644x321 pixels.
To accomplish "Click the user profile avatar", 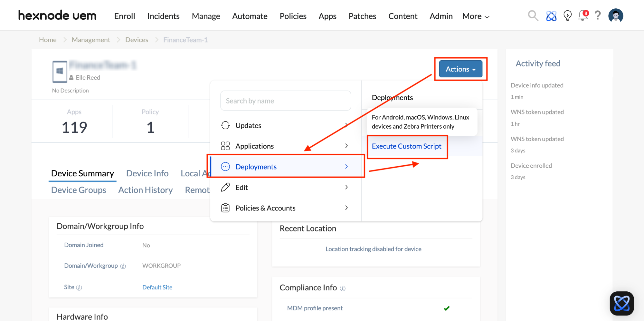I will [616, 15].
